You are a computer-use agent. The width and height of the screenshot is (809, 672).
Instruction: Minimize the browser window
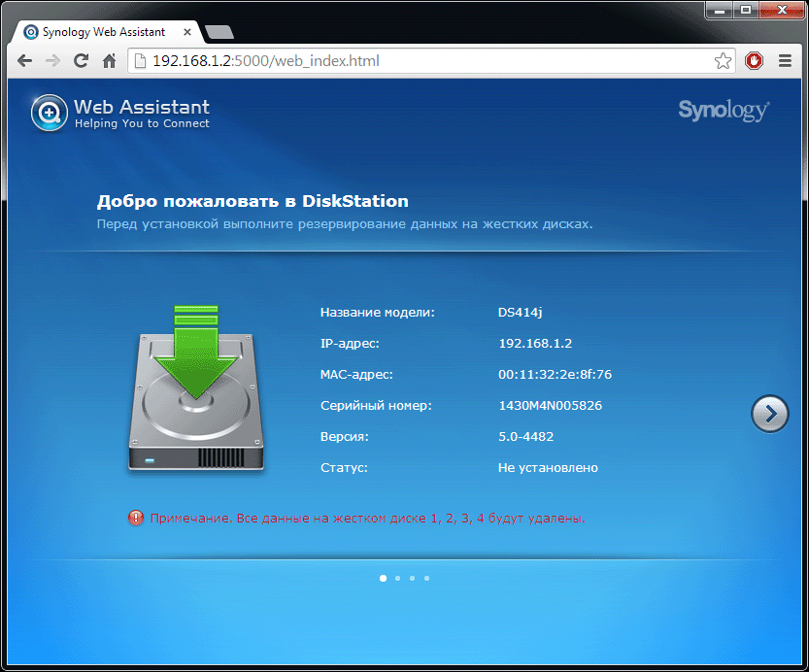(x=720, y=11)
